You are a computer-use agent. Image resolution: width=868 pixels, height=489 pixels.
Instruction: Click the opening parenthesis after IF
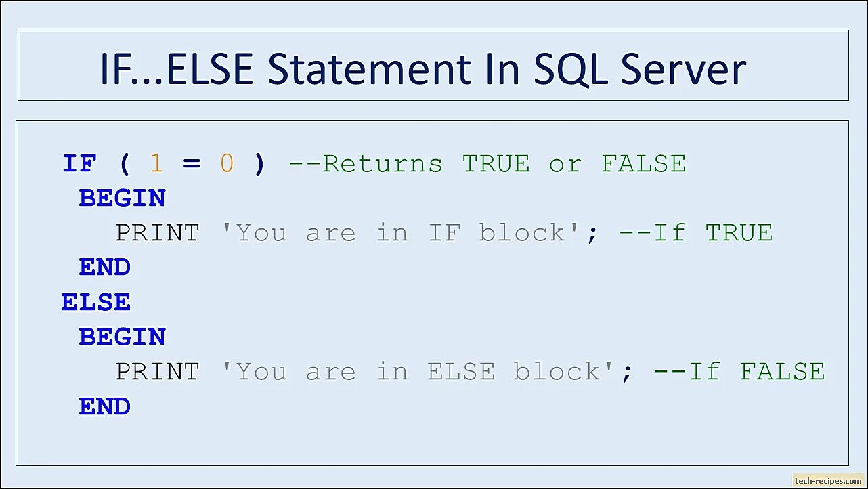[123, 164]
